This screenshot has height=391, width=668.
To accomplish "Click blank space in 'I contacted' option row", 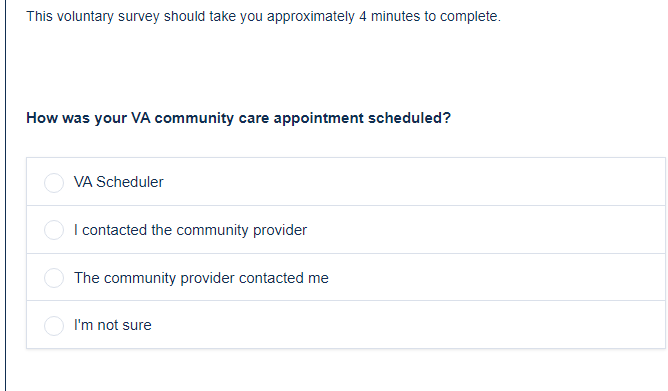I will 486,230.
